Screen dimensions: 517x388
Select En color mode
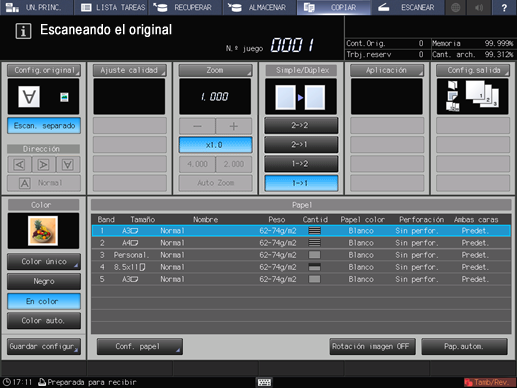(x=44, y=301)
